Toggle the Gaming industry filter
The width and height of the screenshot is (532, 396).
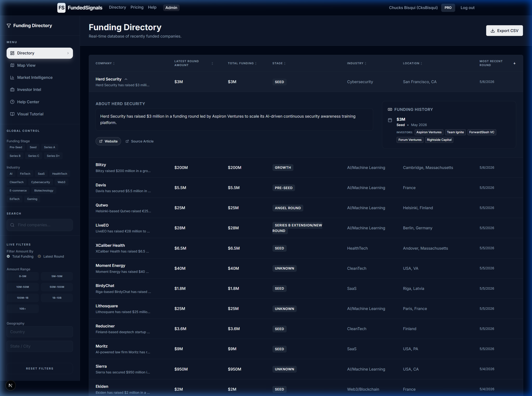click(32, 199)
